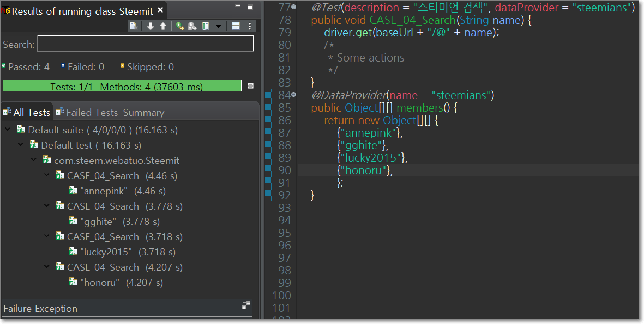The height and width of the screenshot is (324, 644).
Task: Click "return new Object[][]" on line 86
Action: point(377,120)
